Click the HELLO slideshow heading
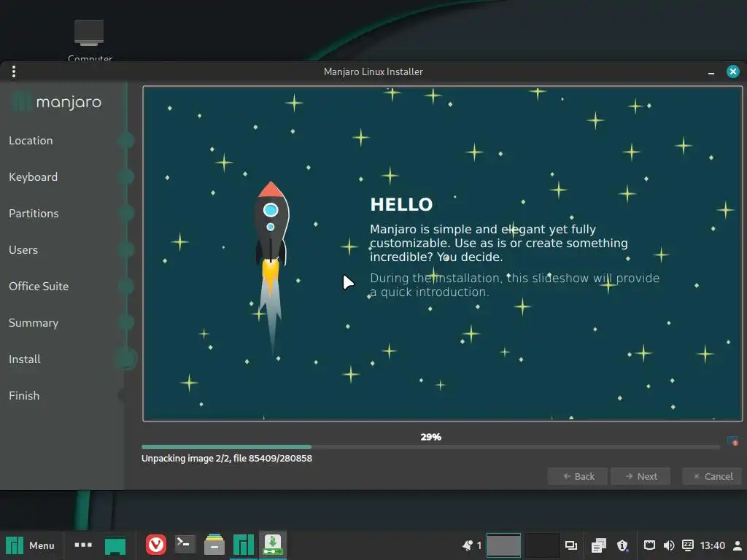Viewport: 747px width, 560px height. pos(401,204)
